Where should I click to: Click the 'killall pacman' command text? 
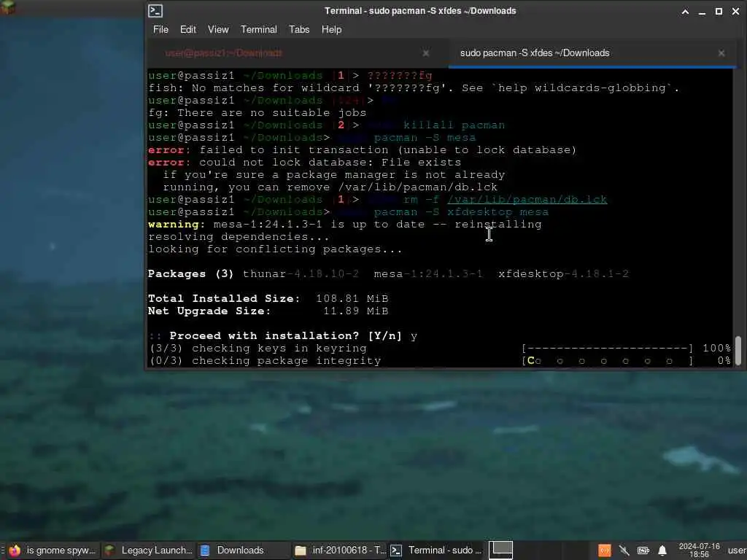454,125
